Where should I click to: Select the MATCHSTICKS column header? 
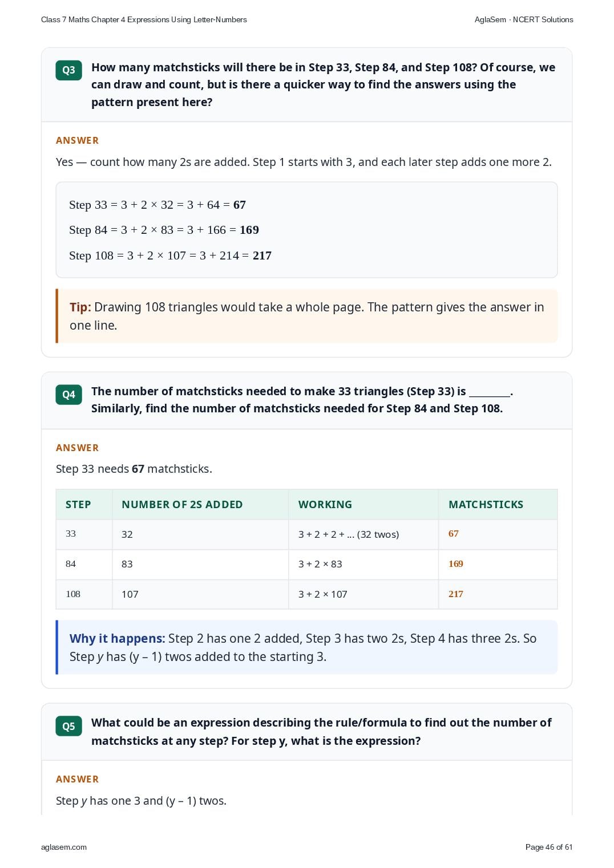point(486,505)
